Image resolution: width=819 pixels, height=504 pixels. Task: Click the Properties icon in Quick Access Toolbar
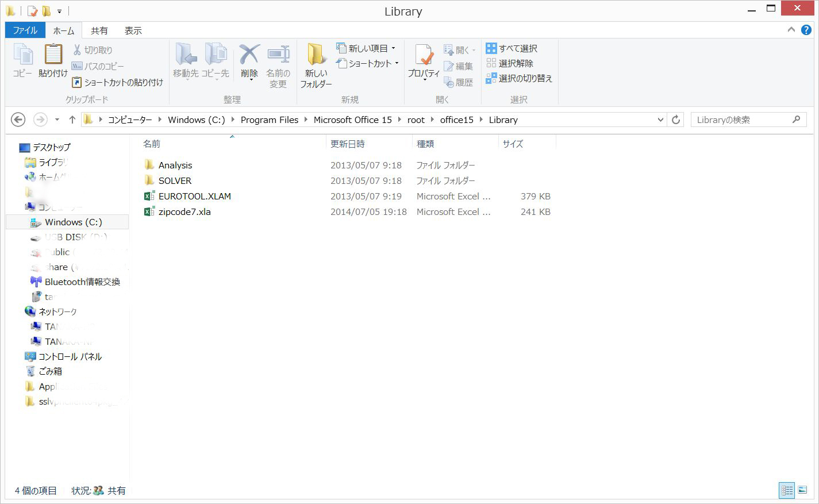pyautogui.click(x=32, y=11)
